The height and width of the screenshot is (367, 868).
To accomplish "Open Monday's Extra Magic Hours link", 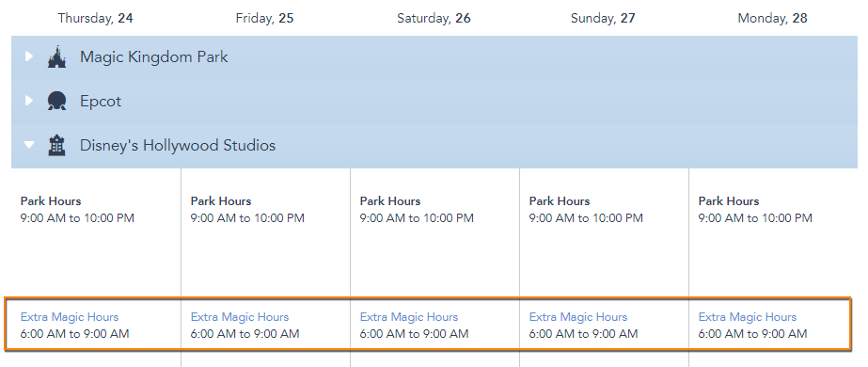I will (748, 317).
